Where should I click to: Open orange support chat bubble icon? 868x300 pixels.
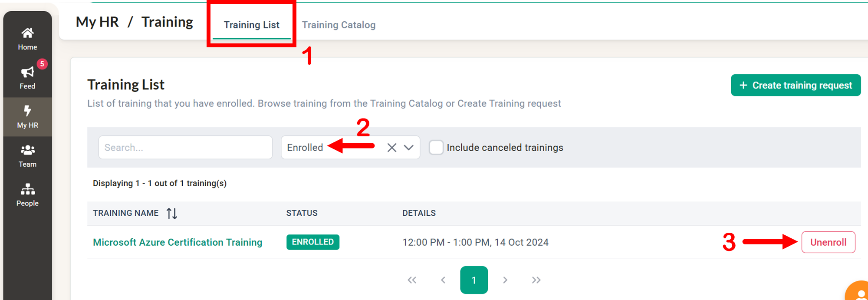(857, 291)
